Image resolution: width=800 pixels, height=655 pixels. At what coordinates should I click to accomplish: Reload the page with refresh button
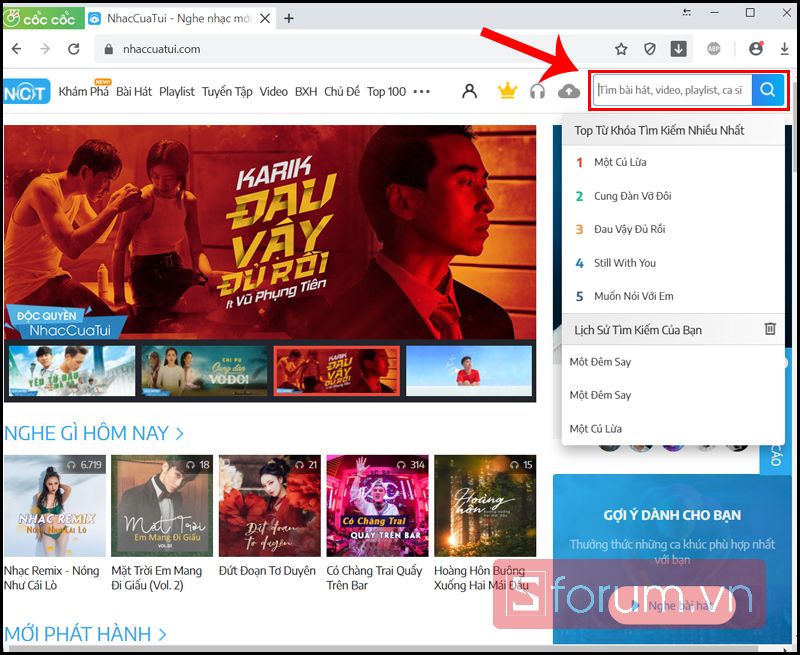click(74, 49)
